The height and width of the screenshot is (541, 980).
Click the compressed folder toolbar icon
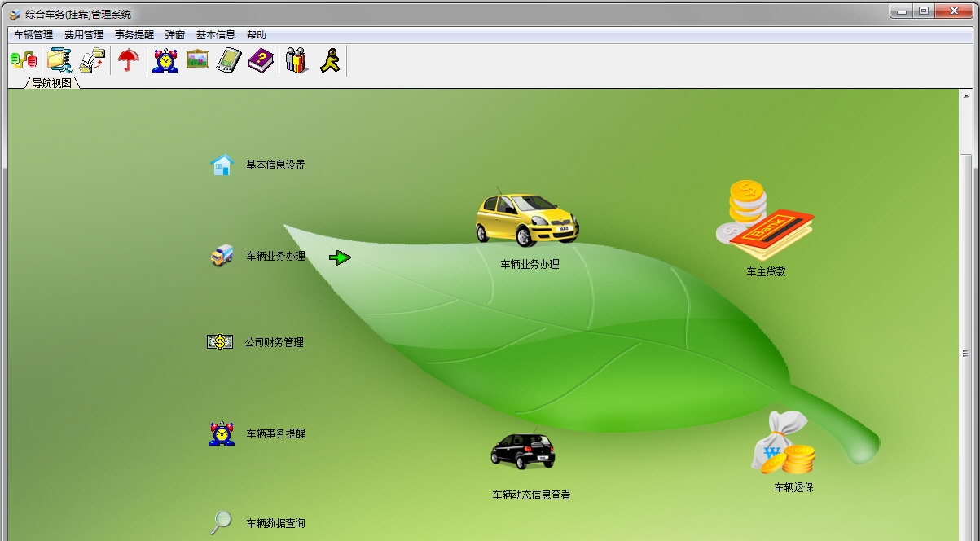[59, 60]
